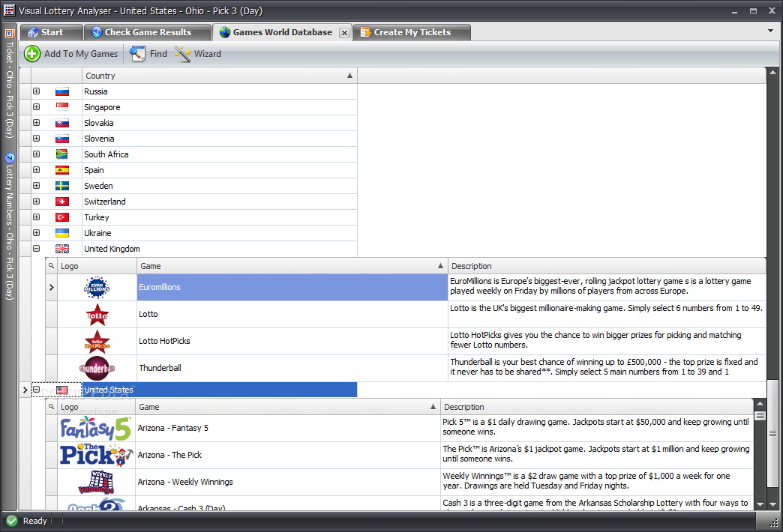Click the Weekly Winnings logo
Screen dimensions: 783x532
97,482
